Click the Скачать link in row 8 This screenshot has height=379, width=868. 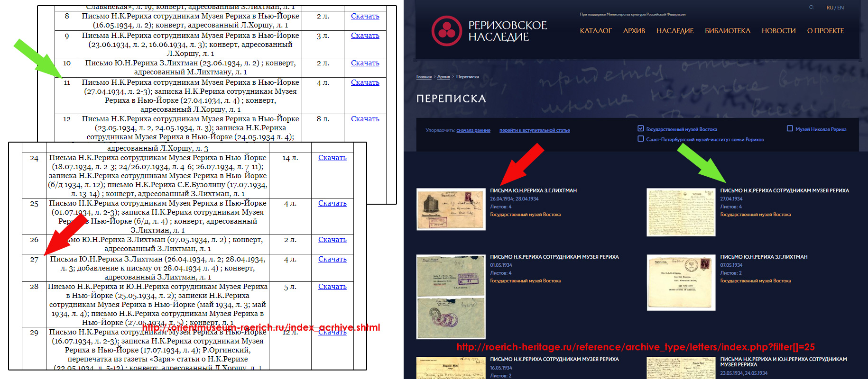click(365, 16)
